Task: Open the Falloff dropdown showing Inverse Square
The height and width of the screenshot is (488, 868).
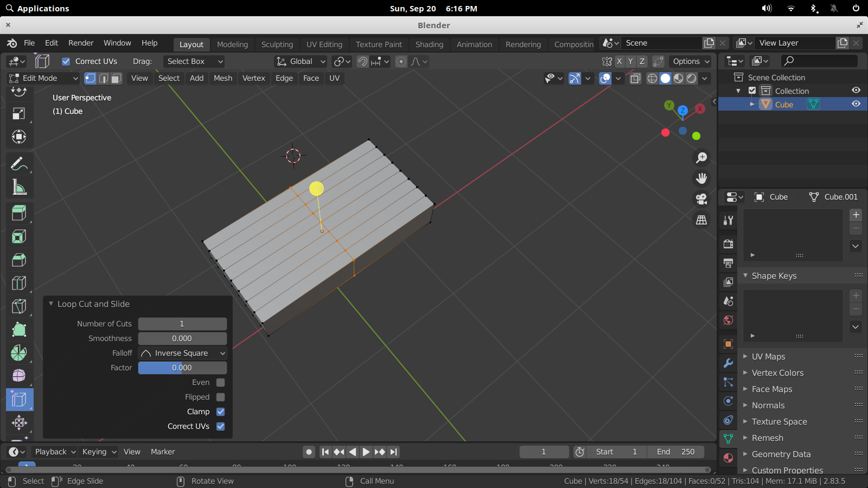Action: pyautogui.click(x=182, y=353)
